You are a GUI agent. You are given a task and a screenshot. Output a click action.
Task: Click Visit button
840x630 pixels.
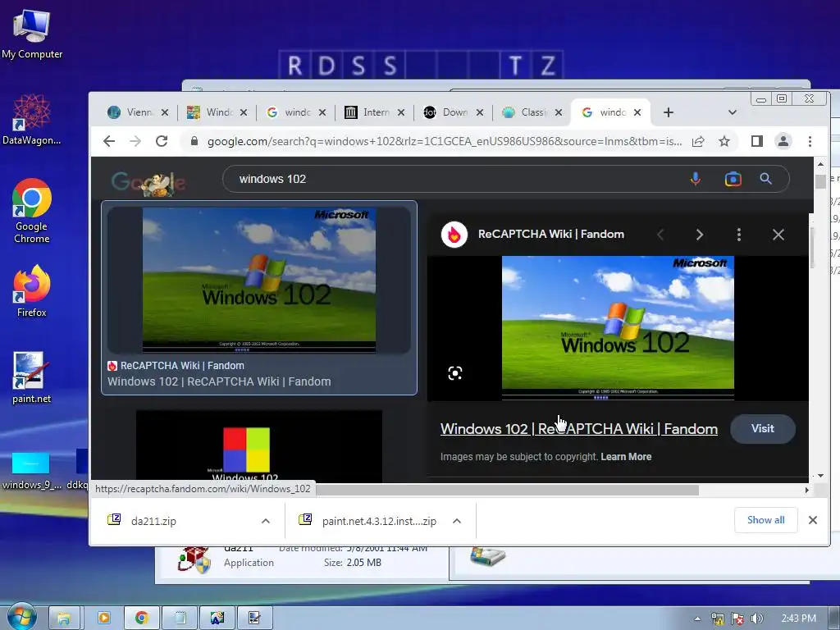[x=763, y=428]
